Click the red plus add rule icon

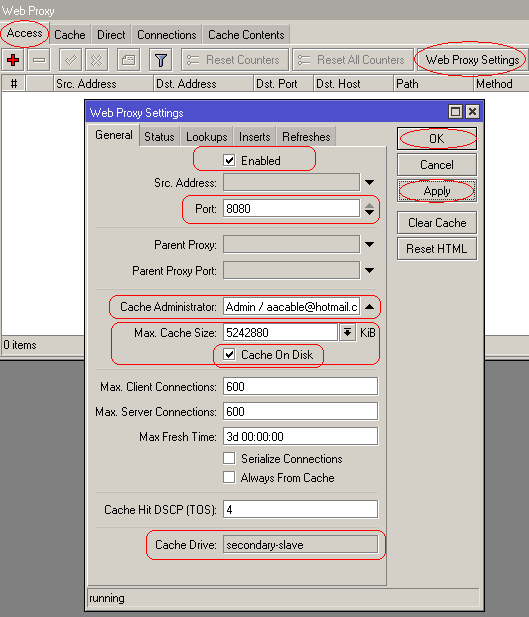(13, 60)
